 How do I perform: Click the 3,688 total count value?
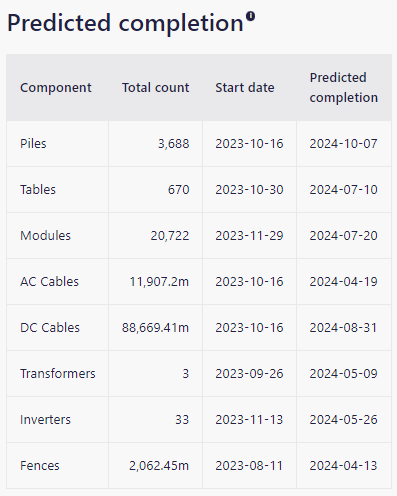pyautogui.click(x=173, y=144)
